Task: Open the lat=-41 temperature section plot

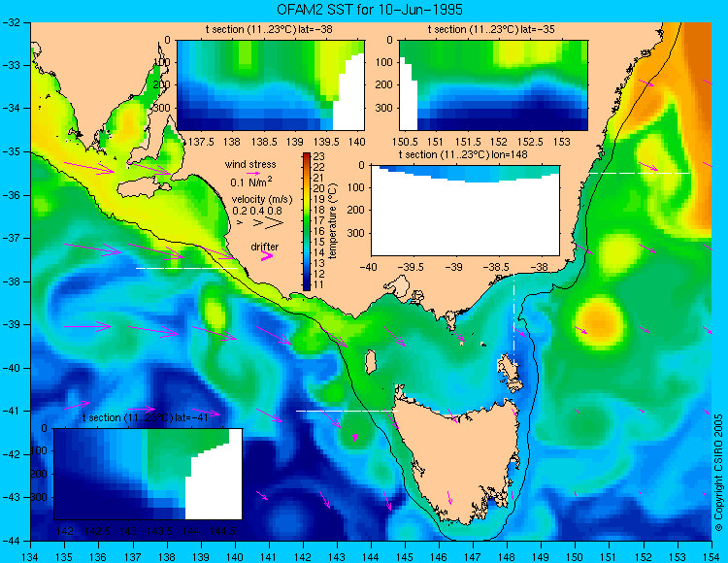Action: click(149, 474)
